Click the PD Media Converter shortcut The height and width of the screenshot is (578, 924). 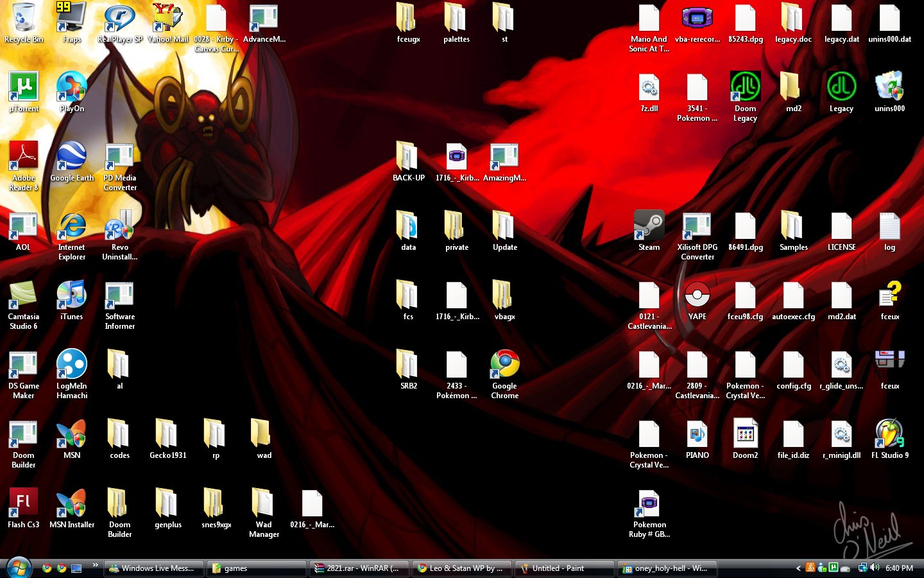click(120, 166)
